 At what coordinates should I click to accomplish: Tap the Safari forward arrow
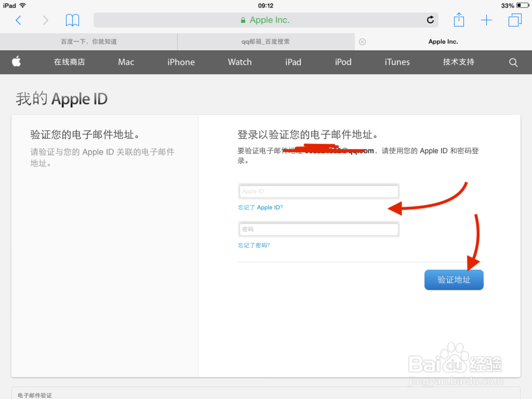45,20
